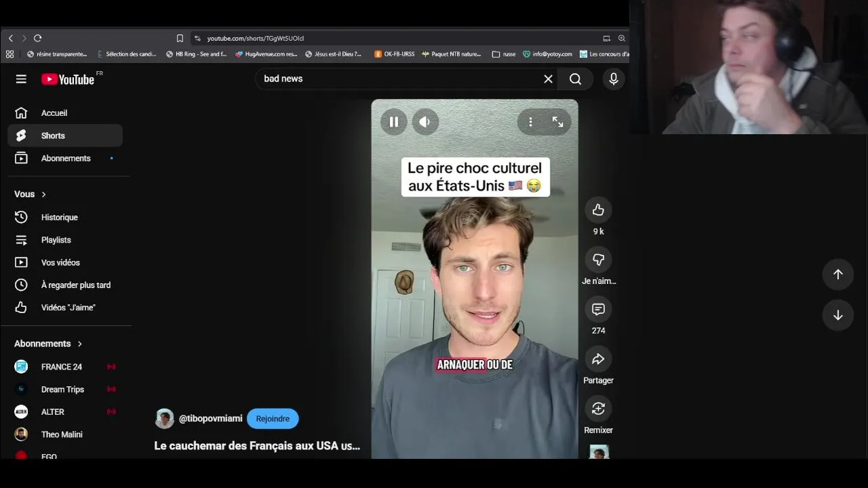Click the Les concours bookmark
Screen dimensions: 868x488
point(604,54)
